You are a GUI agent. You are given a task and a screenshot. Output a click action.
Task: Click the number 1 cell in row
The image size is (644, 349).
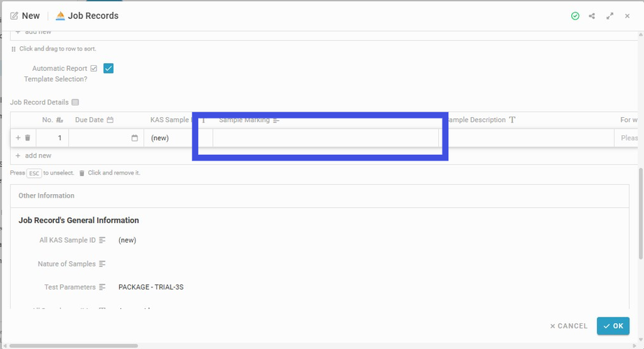(52, 138)
